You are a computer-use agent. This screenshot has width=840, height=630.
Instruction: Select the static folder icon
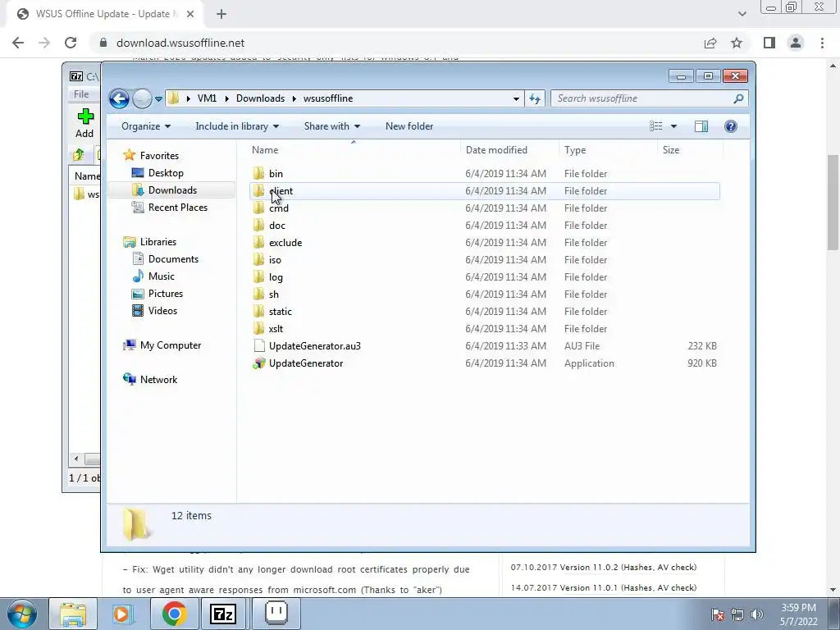pos(258,311)
